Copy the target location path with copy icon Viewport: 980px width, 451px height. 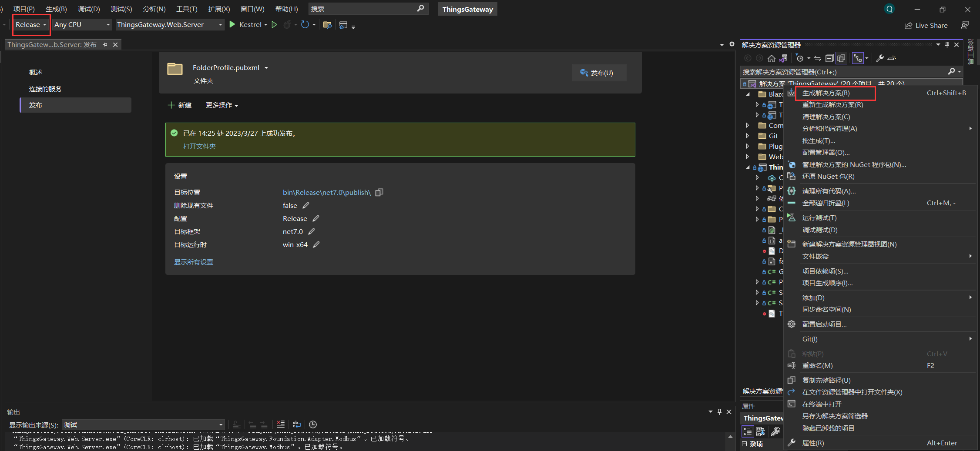pyautogui.click(x=379, y=192)
